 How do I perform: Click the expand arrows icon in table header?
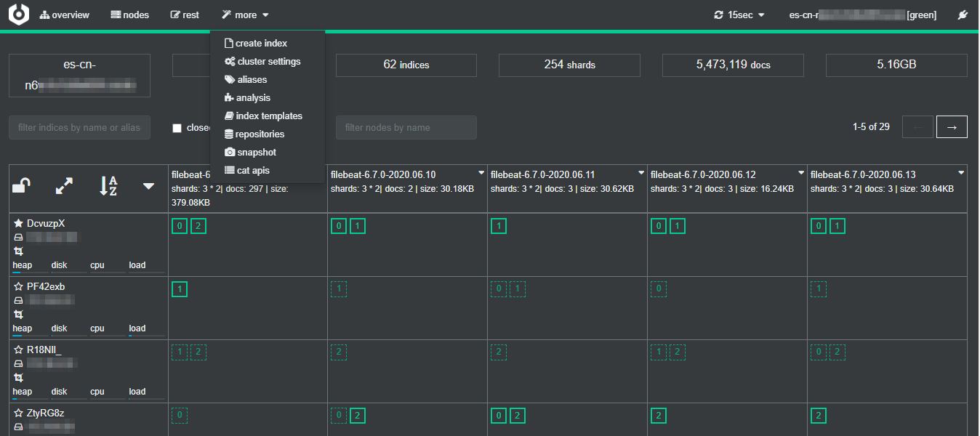click(x=63, y=187)
